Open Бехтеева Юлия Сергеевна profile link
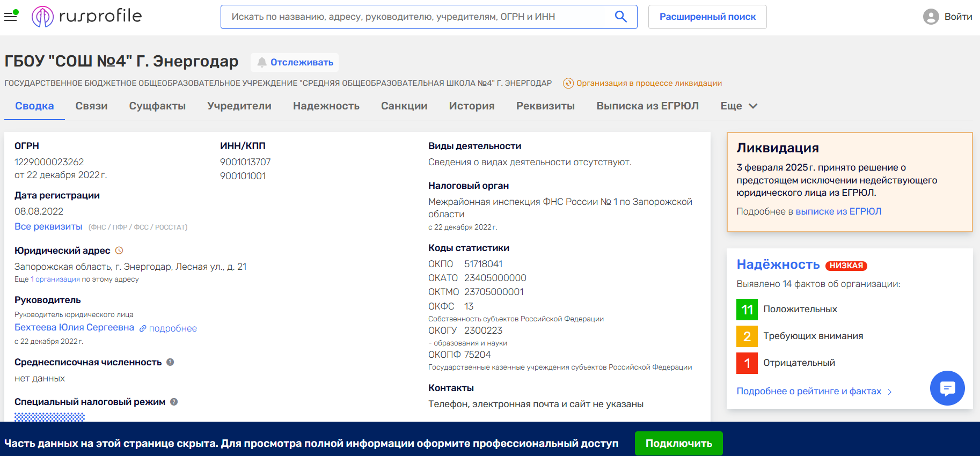The image size is (980, 456). coord(74,327)
